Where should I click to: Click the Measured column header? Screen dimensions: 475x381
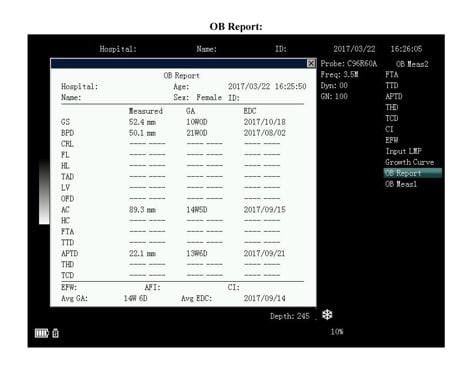point(146,111)
